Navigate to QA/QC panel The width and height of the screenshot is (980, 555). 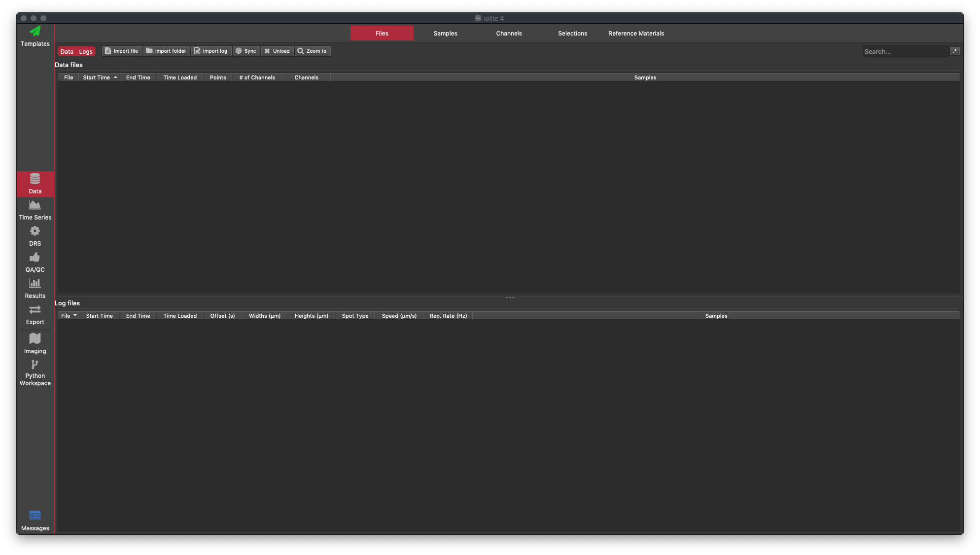click(x=35, y=262)
